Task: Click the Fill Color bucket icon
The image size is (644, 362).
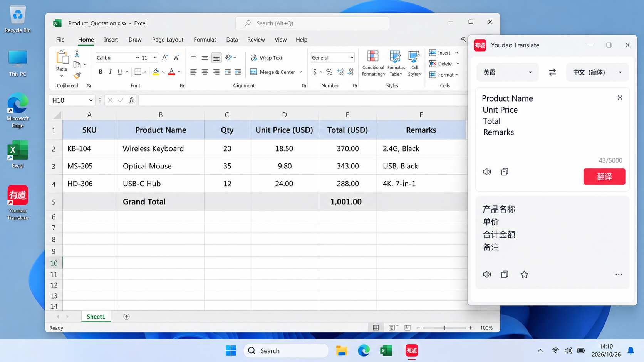Action: [x=156, y=72]
